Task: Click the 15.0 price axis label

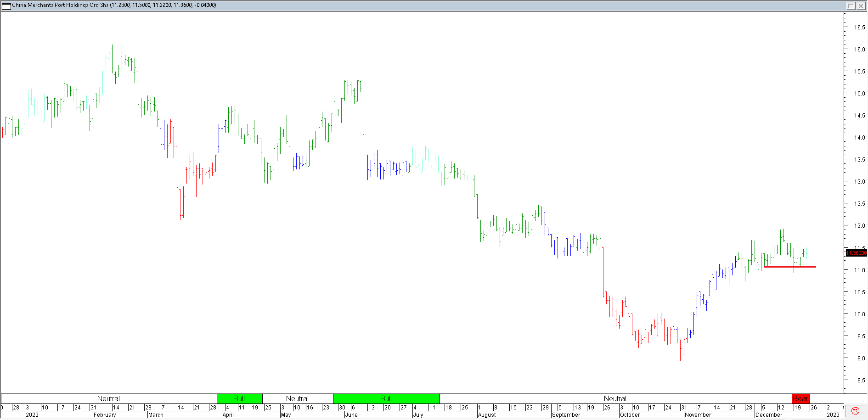Action: coord(859,94)
